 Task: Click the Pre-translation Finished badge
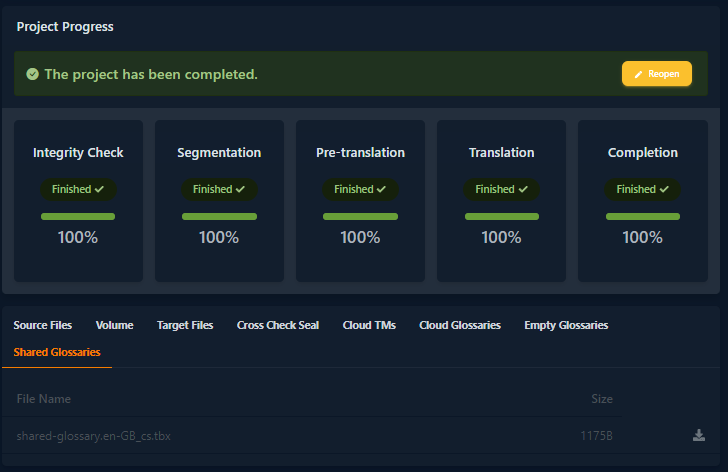[x=360, y=189]
